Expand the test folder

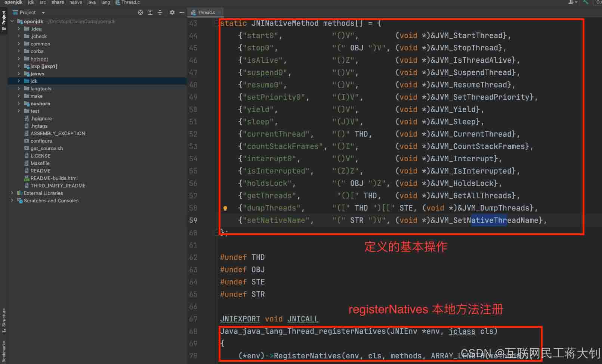[x=19, y=111]
